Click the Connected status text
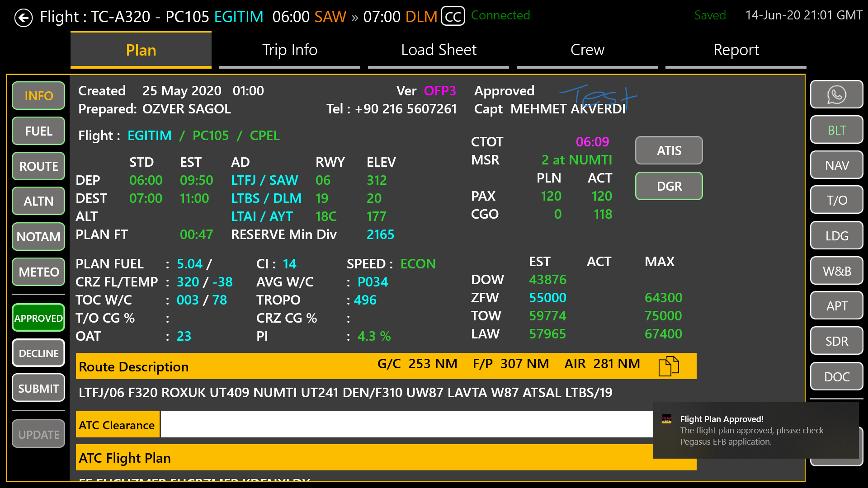 pos(500,15)
